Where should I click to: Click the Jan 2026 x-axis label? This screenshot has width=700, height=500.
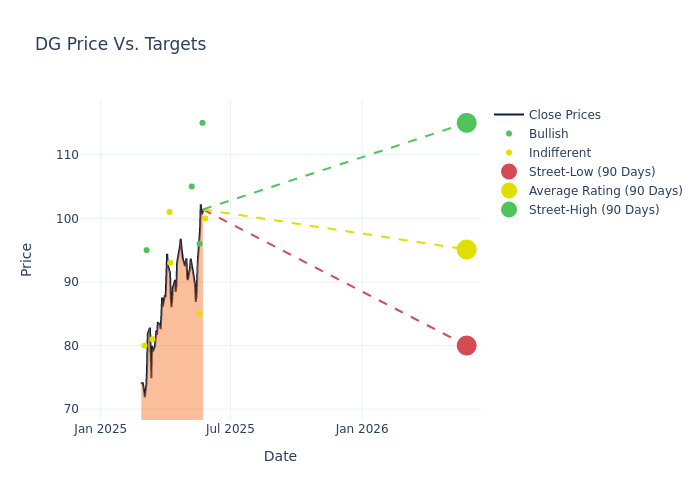coord(362,429)
